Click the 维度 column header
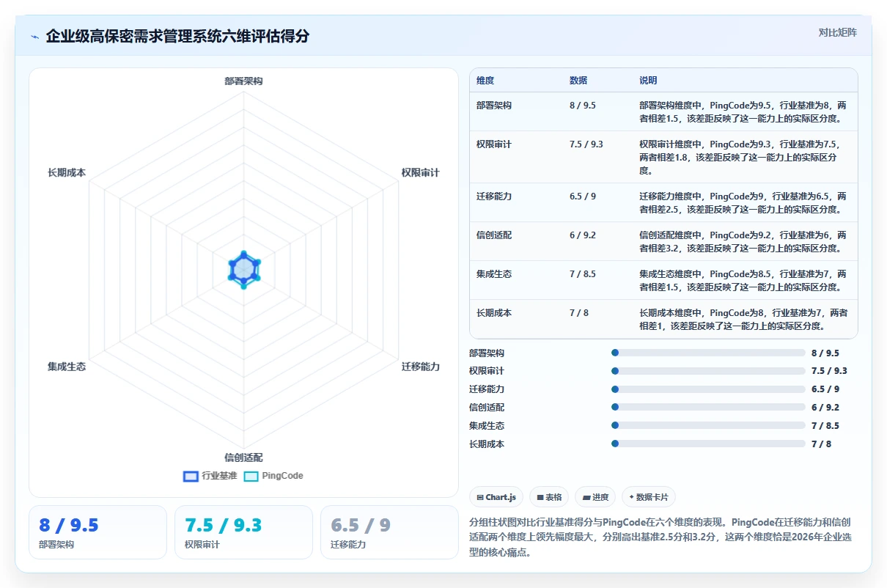 (x=485, y=81)
